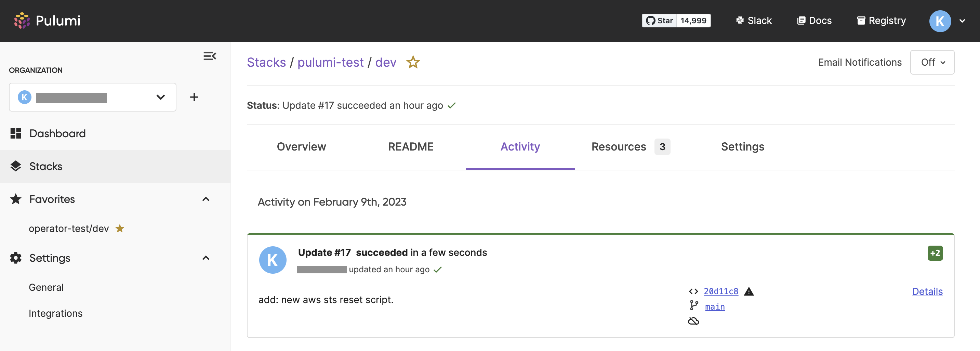Switch to the Resources tab
980x351 pixels.
631,147
